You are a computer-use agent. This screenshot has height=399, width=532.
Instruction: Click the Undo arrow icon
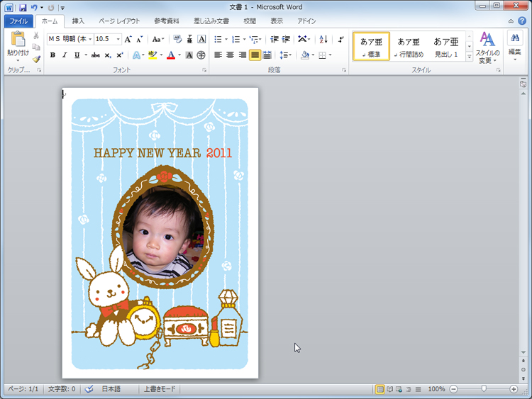[34, 8]
